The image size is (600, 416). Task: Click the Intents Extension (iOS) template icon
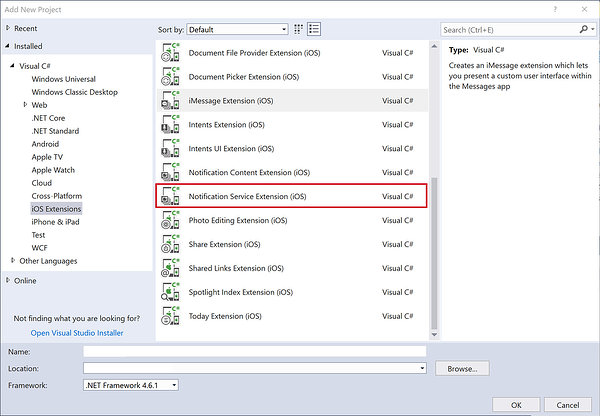pos(171,124)
